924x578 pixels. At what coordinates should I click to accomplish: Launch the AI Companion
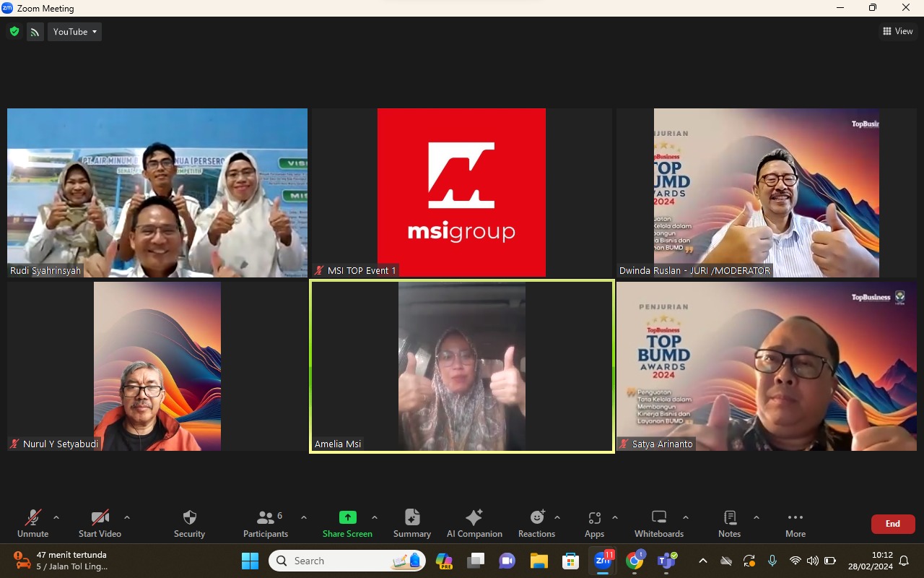click(x=474, y=524)
